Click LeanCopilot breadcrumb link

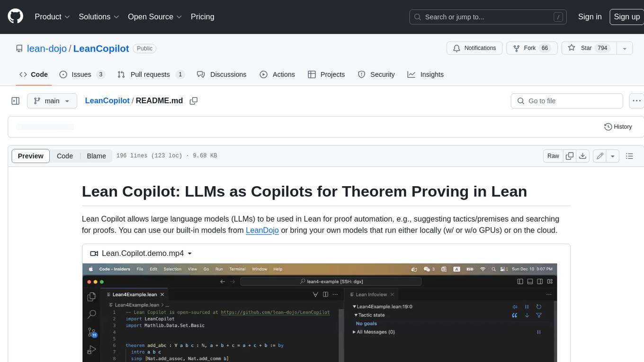pos(107,101)
